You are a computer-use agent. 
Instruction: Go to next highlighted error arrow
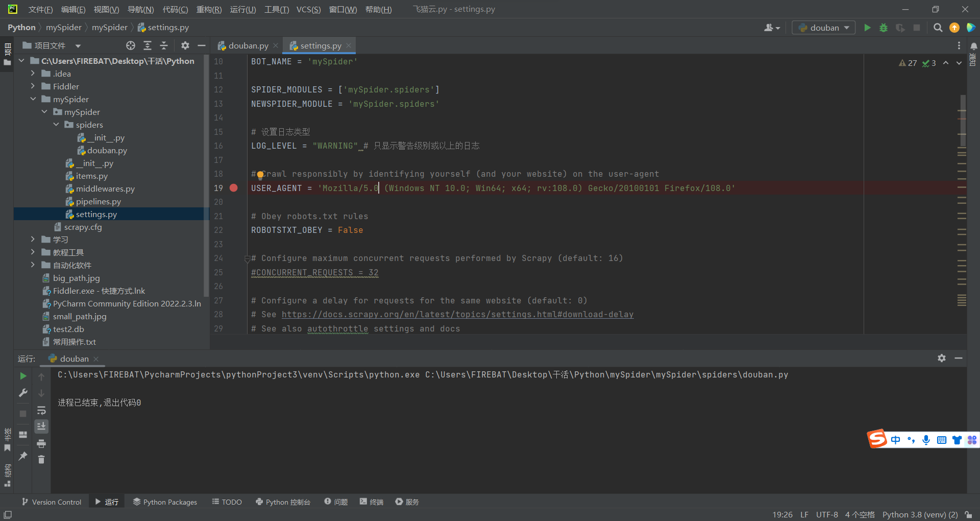pyautogui.click(x=959, y=63)
